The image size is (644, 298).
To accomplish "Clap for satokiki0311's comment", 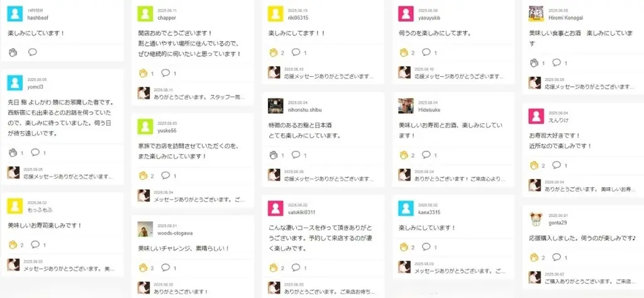I will (274, 268).
